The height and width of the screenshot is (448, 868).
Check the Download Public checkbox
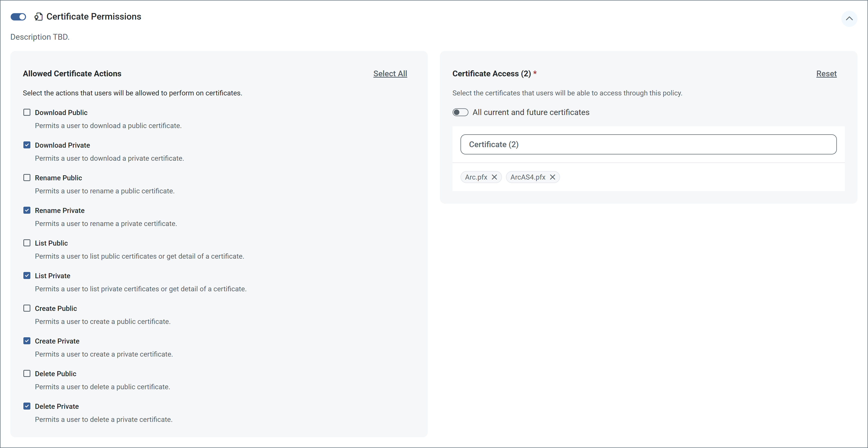27,112
